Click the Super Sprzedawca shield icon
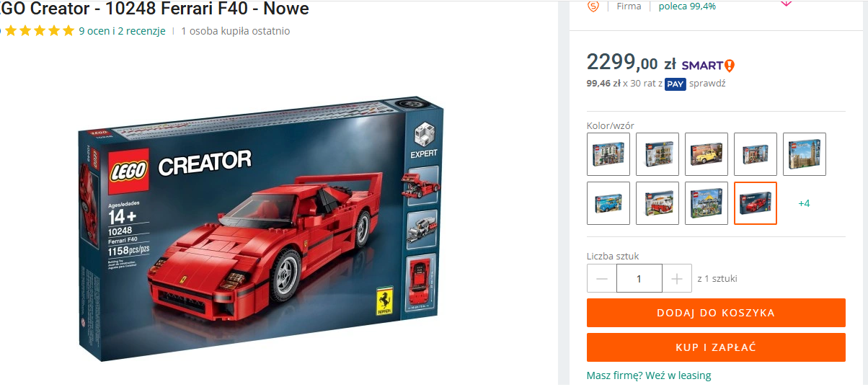The image size is (868, 387). click(594, 6)
